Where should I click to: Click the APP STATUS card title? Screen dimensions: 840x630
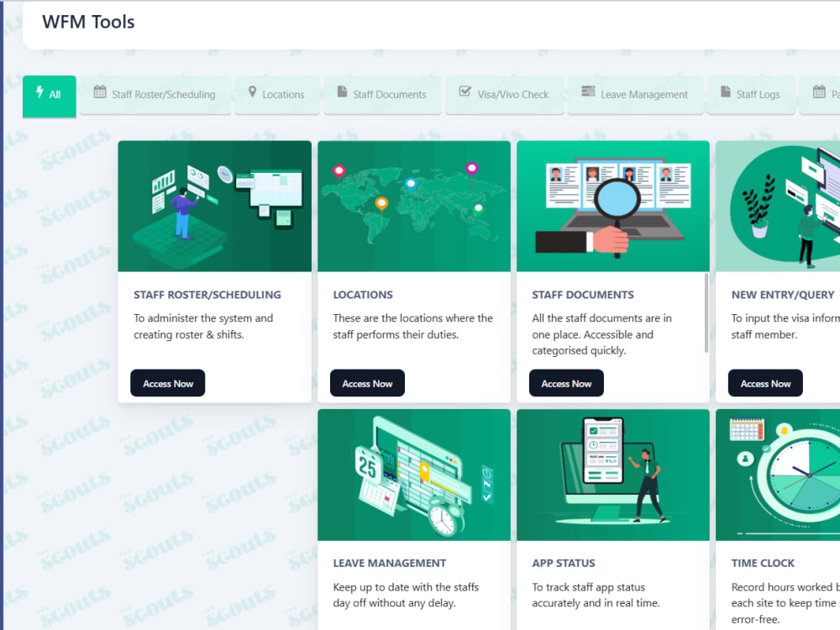click(x=564, y=563)
